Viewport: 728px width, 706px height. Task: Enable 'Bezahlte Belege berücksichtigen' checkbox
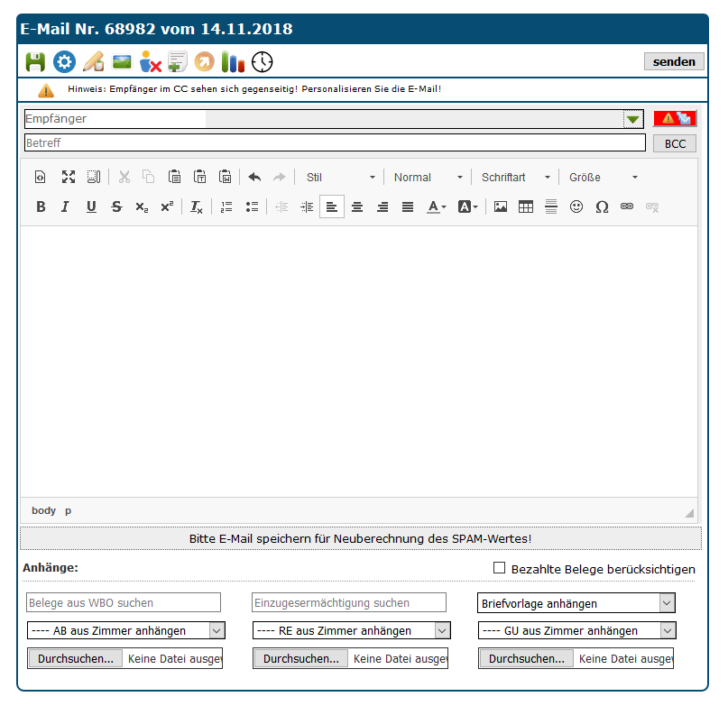point(499,568)
